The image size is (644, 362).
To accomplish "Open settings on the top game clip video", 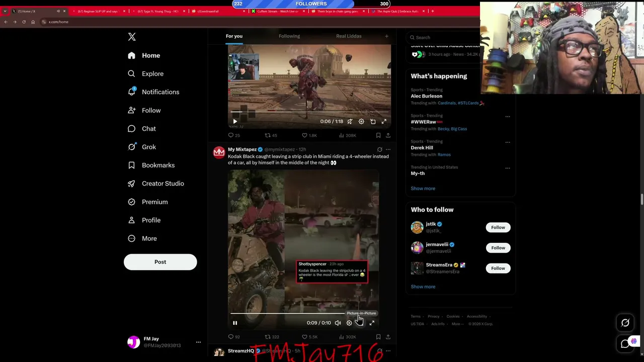I will point(361,121).
